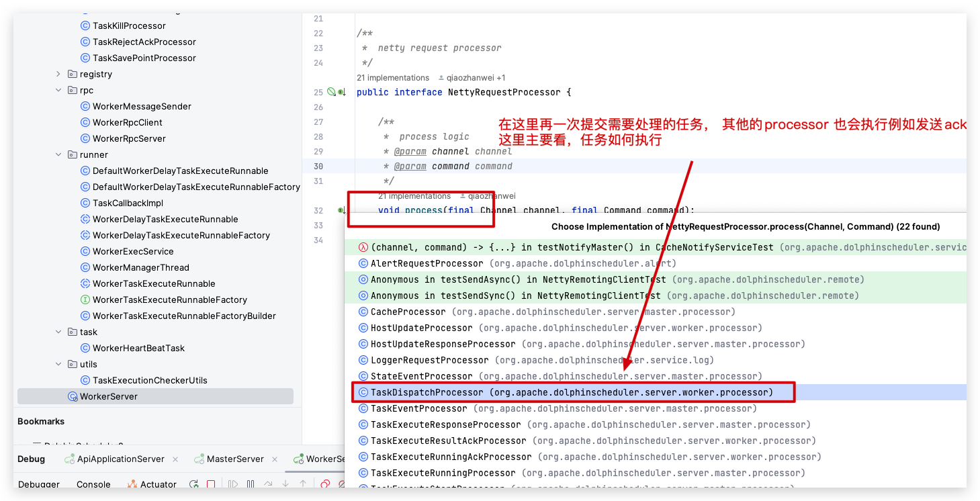
Task: Select DefaultWorkerDelayTaskExecuteRunnableFactory file
Action: [196, 187]
